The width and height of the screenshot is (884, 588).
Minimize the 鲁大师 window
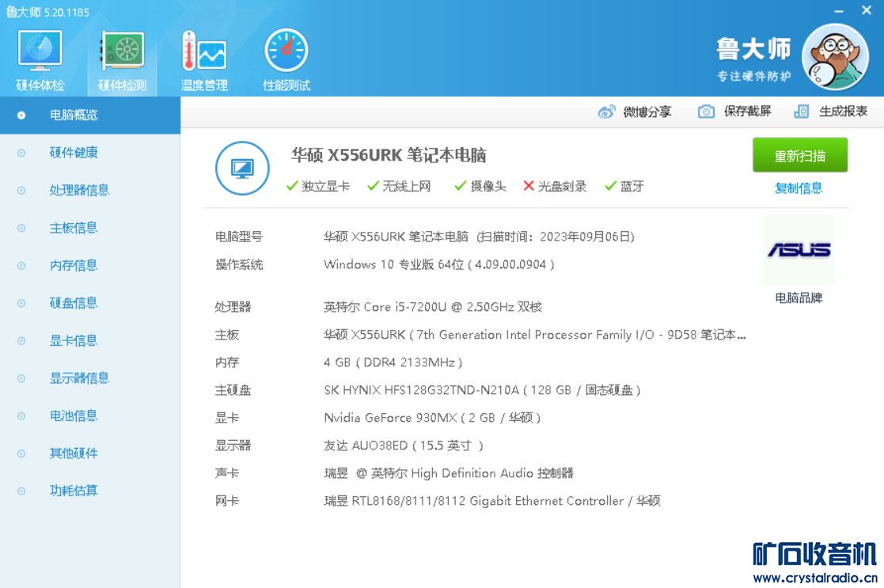point(839,11)
